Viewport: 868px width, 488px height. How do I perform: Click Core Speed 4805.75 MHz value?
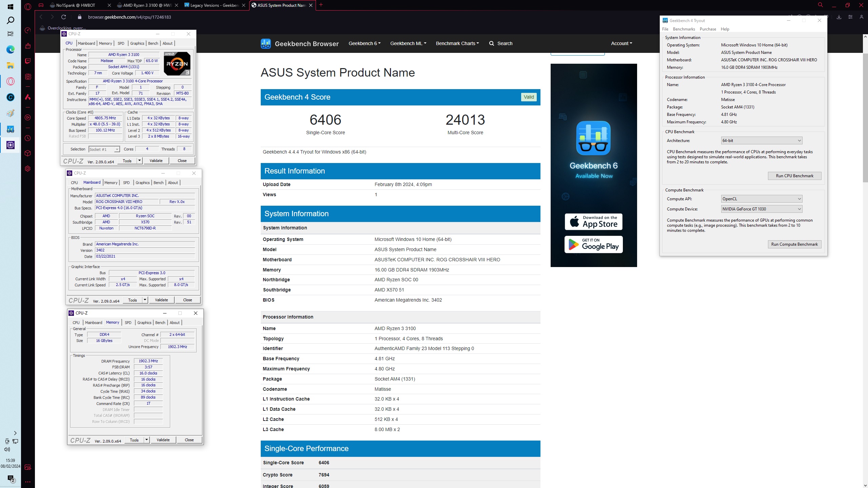pyautogui.click(x=105, y=118)
